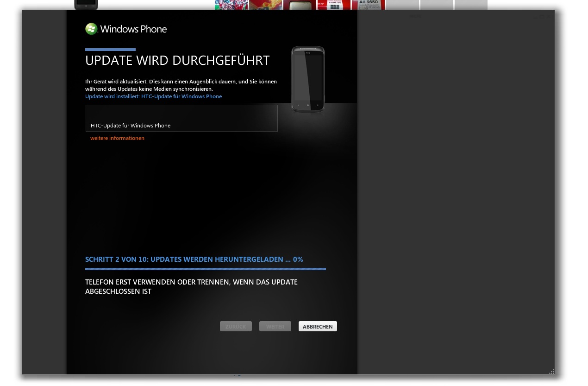The image size is (588, 386).
Task: Click the 'Ihr Gerät wird aktualisiert' description
Action: click(181, 85)
